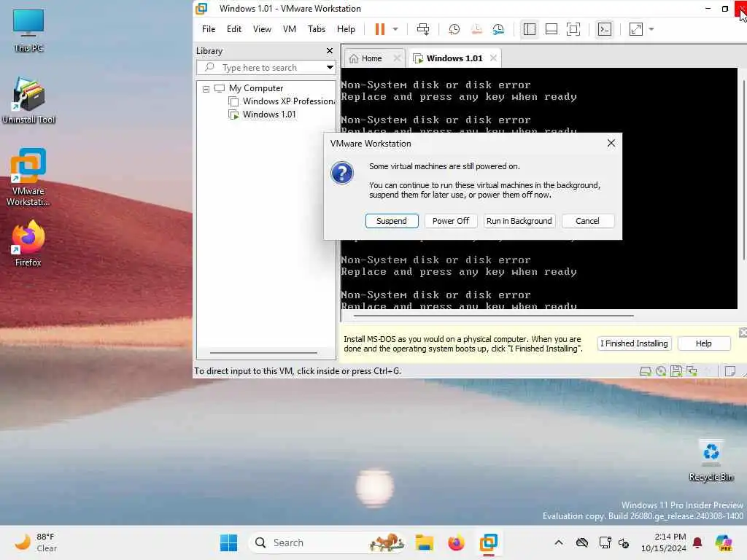Open the library search dropdown arrow

click(330, 68)
